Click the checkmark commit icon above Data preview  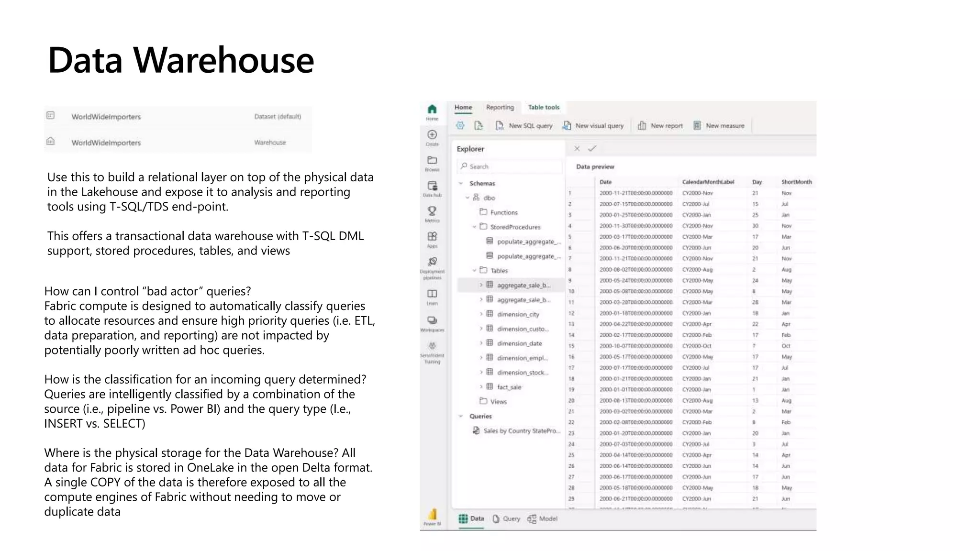pos(592,149)
